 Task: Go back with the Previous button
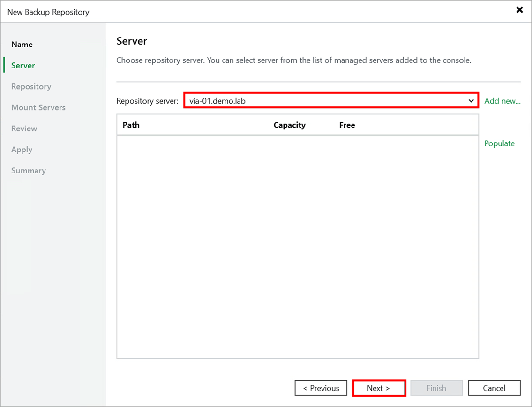321,388
